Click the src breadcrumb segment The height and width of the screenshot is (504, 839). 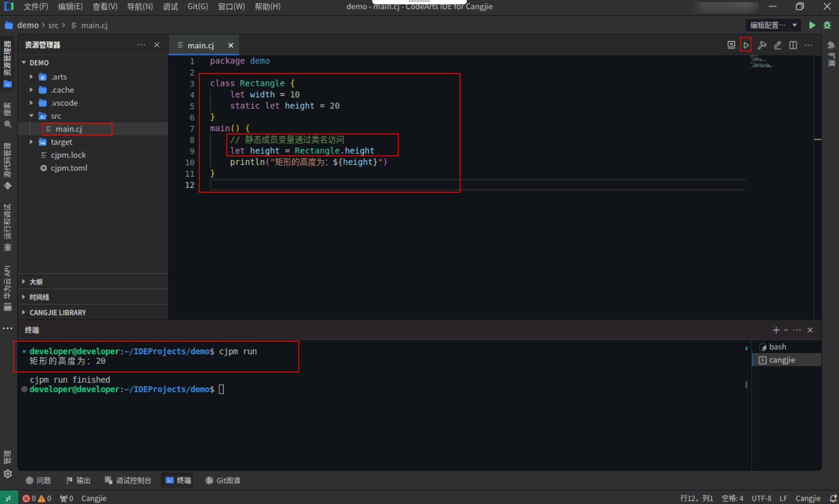pyautogui.click(x=53, y=25)
